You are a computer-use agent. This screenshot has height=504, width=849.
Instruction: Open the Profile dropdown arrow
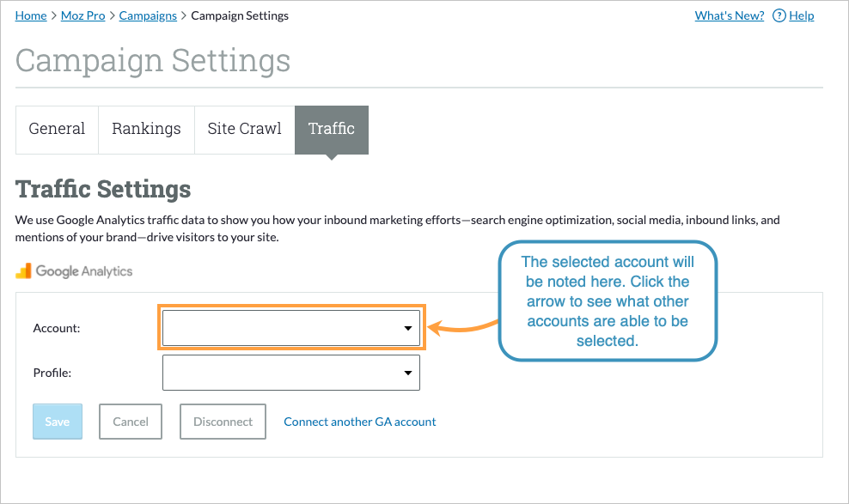coord(407,372)
